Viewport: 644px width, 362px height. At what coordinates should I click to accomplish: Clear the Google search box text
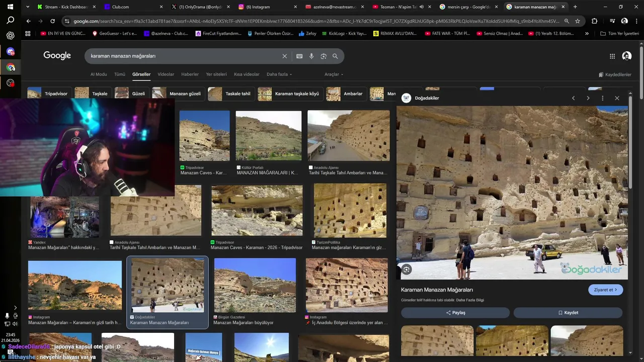pyautogui.click(x=284, y=56)
